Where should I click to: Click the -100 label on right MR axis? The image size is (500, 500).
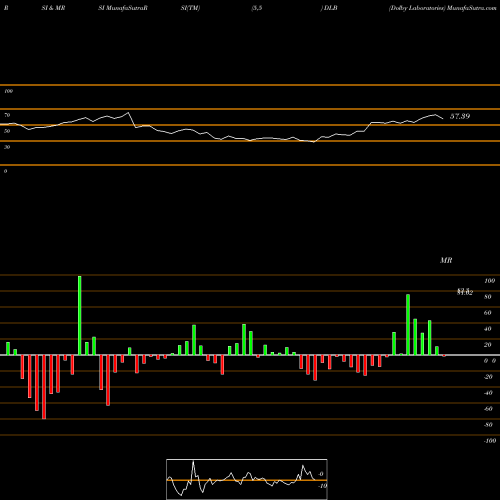click(489, 441)
